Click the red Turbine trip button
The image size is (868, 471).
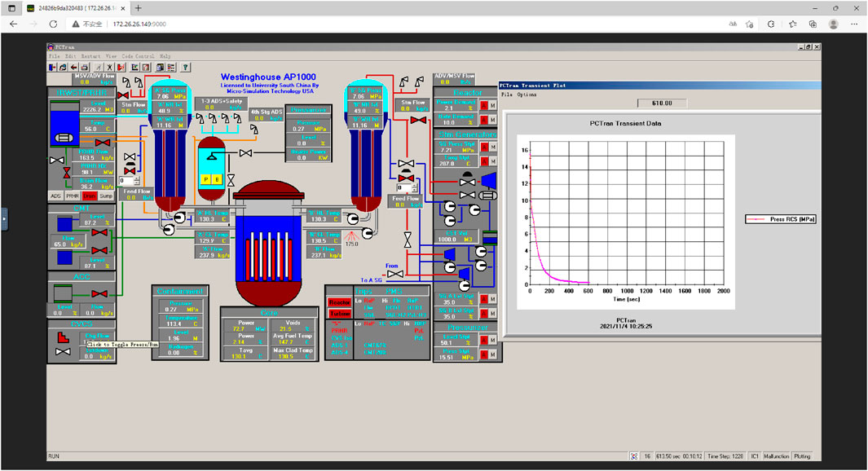tap(339, 314)
